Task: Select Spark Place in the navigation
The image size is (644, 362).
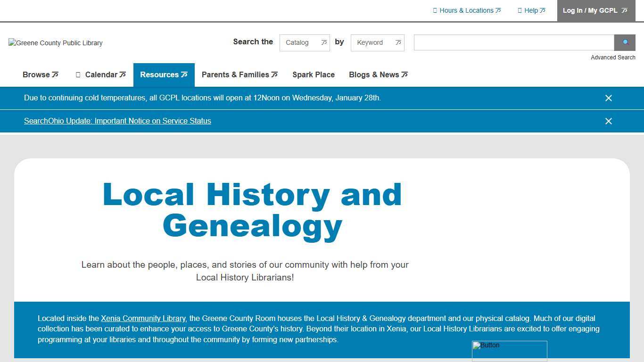Action: (314, 74)
